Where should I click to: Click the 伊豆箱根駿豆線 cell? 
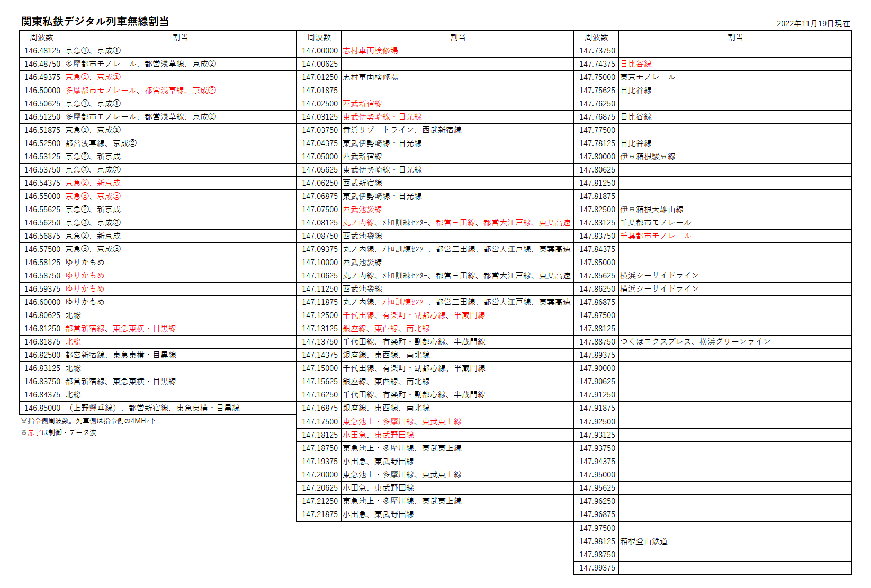coord(735,157)
